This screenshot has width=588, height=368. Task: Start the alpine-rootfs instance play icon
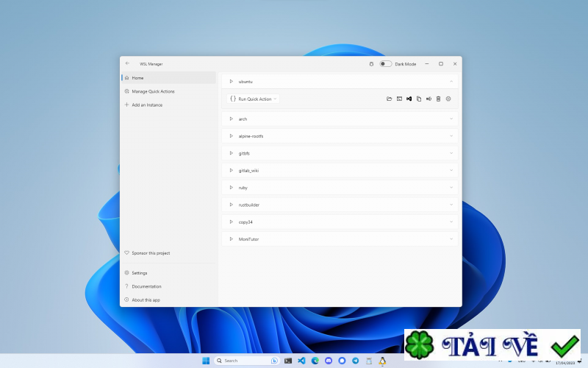[x=231, y=136]
